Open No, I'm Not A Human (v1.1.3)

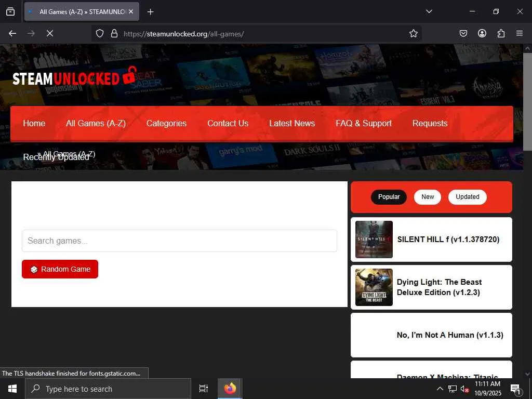[x=450, y=335]
